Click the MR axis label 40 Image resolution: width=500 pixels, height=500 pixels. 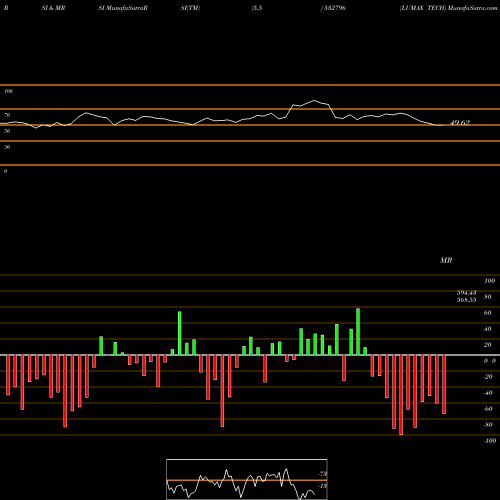(x=488, y=329)
